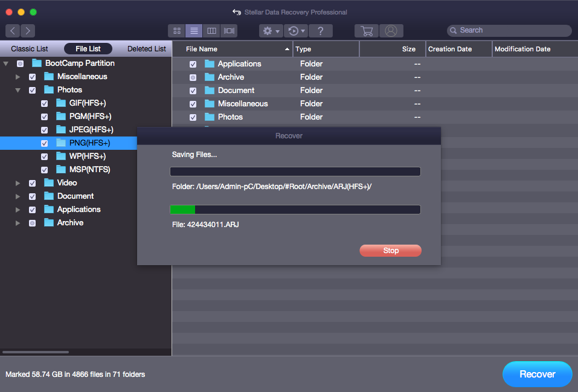This screenshot has height=392, width=578.
Task: Uncheck Applications checkbox in the file list
Action: (193, 64)
